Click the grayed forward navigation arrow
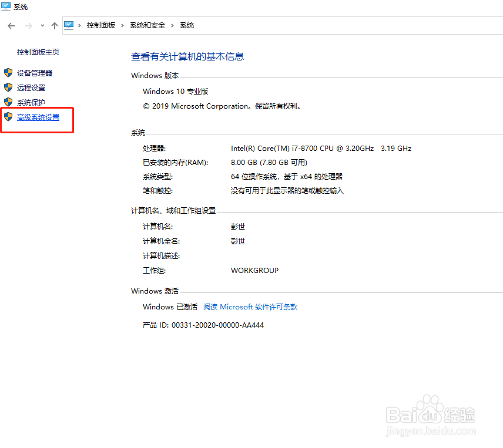 coord(28,25)
